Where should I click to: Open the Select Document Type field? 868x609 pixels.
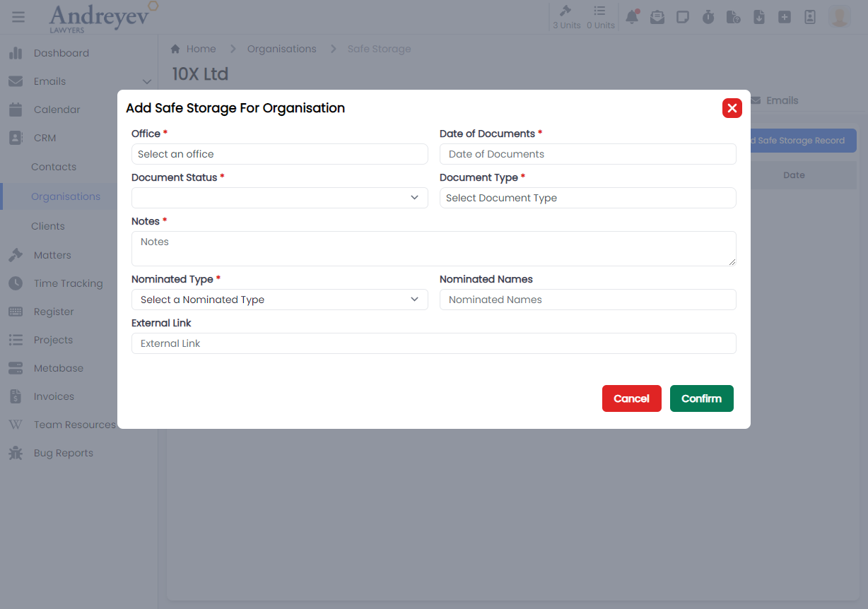pos(587,198)
